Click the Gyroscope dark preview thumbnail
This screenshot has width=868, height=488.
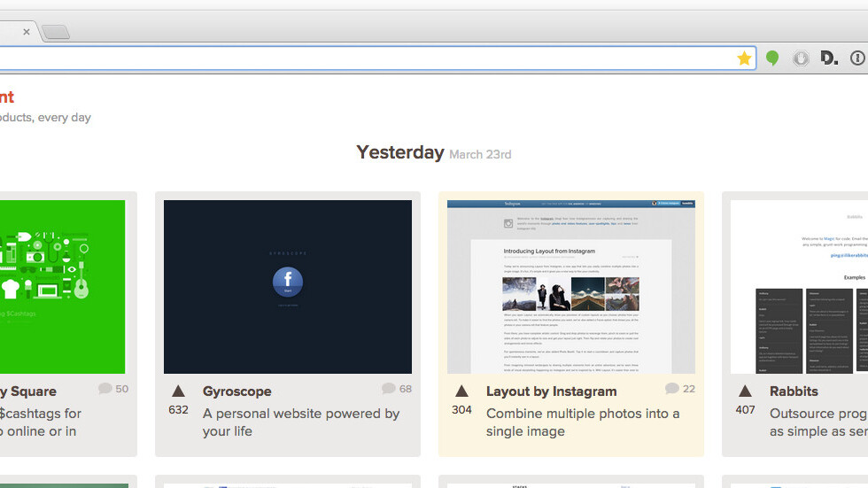pyautogui.click(x=287, y=286)
